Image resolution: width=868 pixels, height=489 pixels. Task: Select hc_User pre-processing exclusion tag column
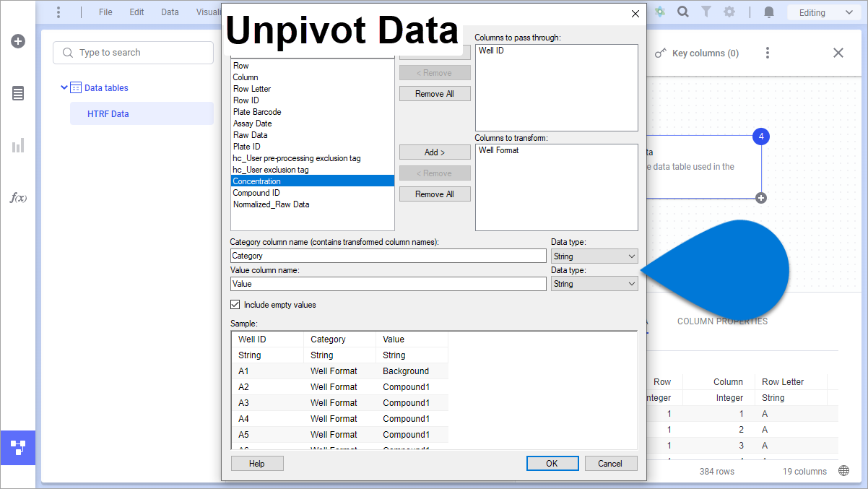[x=313, y=158]
